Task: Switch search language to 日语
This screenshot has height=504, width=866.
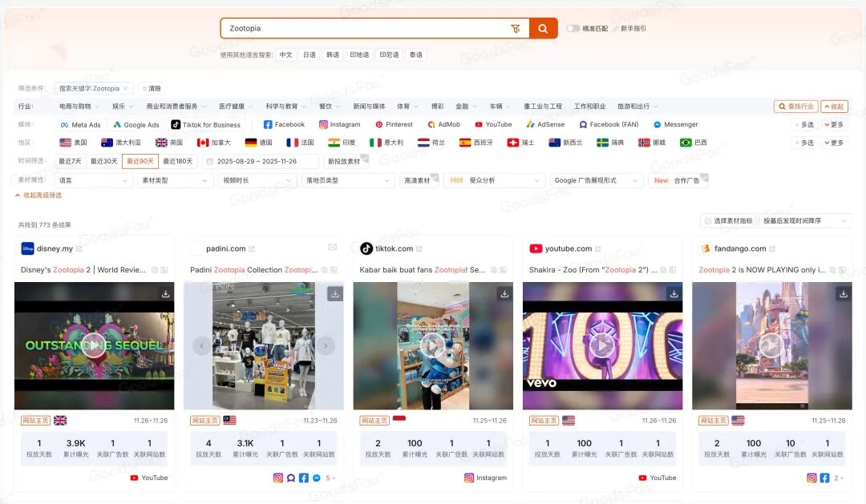Action: pyautogui.click(x=309, y=55)
